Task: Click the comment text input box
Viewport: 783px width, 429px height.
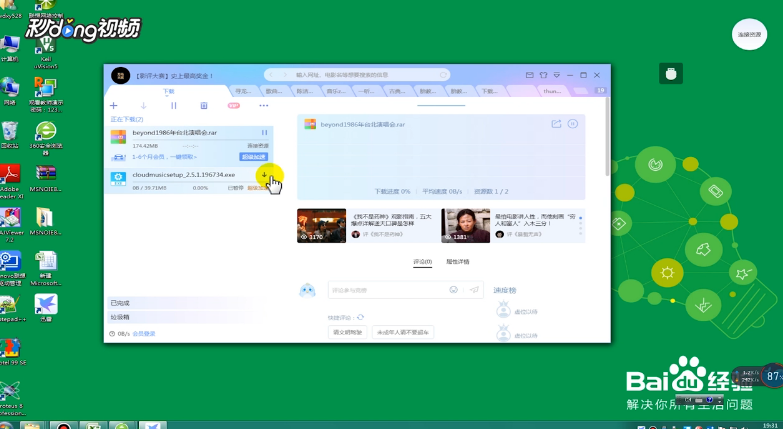Action: (x=387, y=290)
